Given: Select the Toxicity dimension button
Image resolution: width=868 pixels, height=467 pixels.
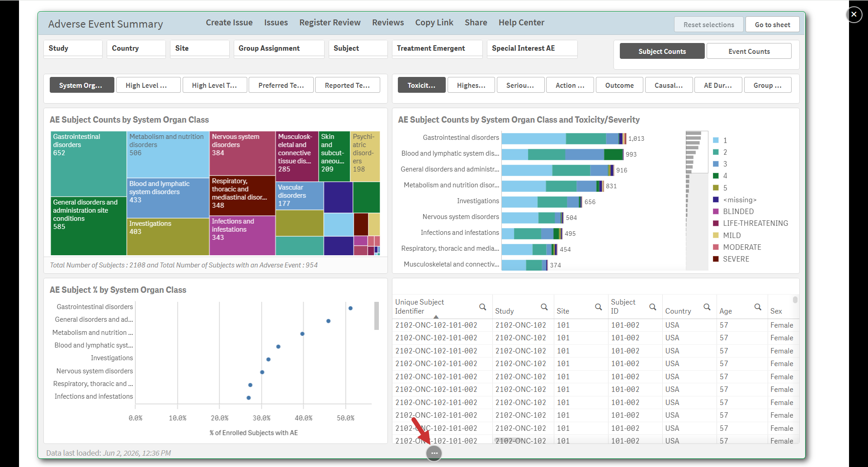Looking at the screenshot, I should 421,85.
